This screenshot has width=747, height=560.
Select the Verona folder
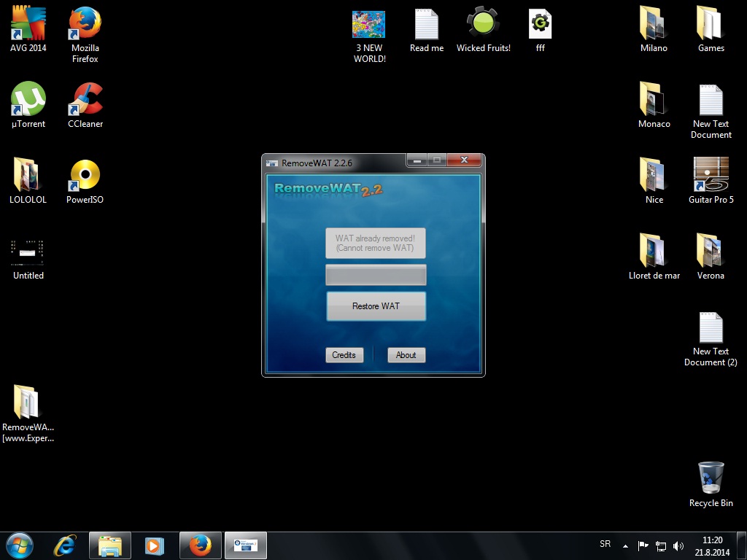coord(711,256)
